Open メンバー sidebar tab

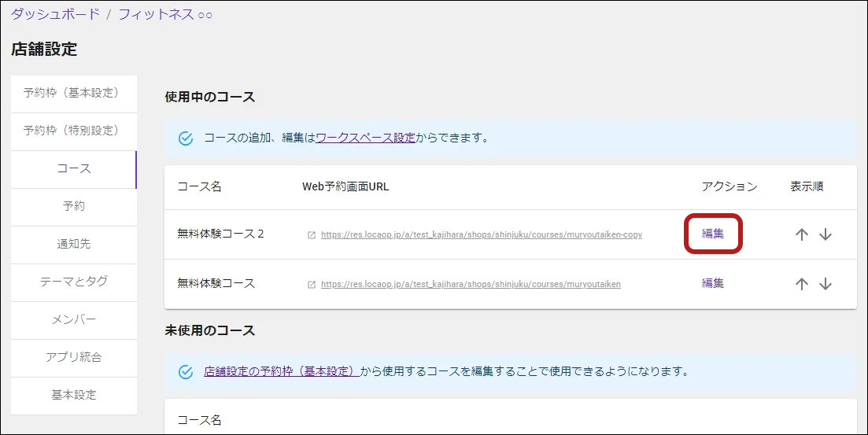point(74,320)
